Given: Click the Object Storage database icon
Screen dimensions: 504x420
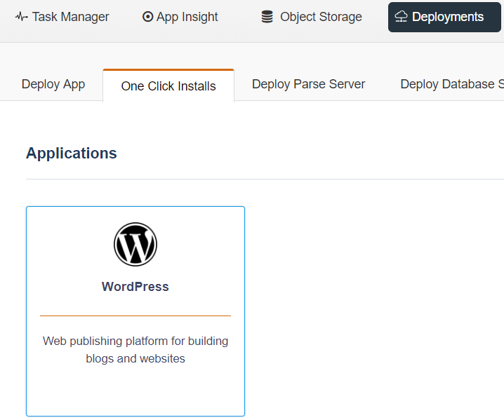Looking at the screenshot, I should [x=267, y=17].
